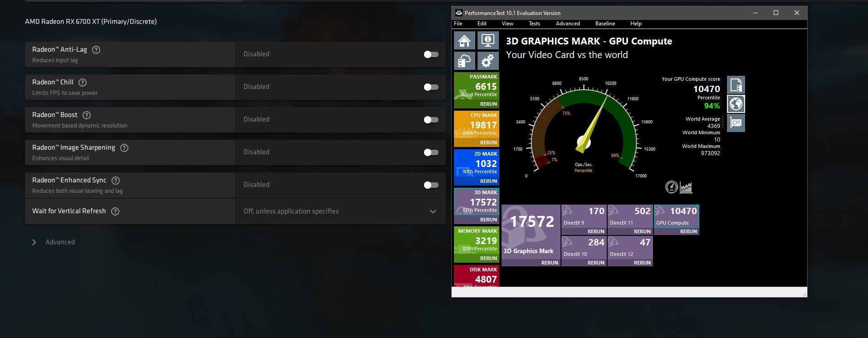868x338 pixels.
Task: Rerun the DirectX 10 test
Action: tap(596, 263)
